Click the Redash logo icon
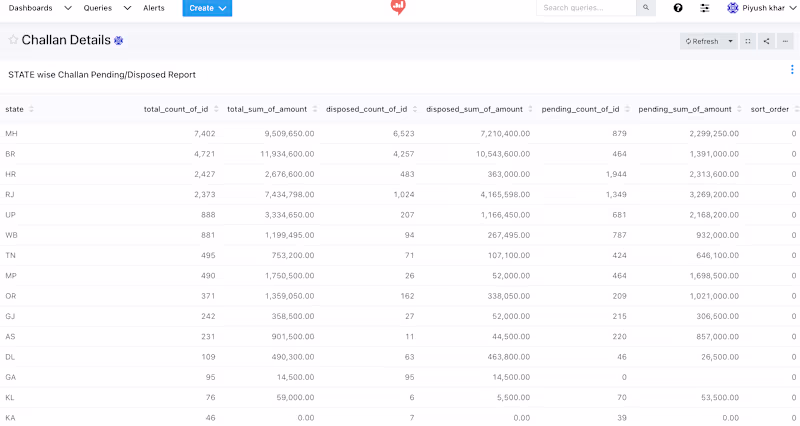The width and height of the screenshot is (800, 426). [398, 7]
